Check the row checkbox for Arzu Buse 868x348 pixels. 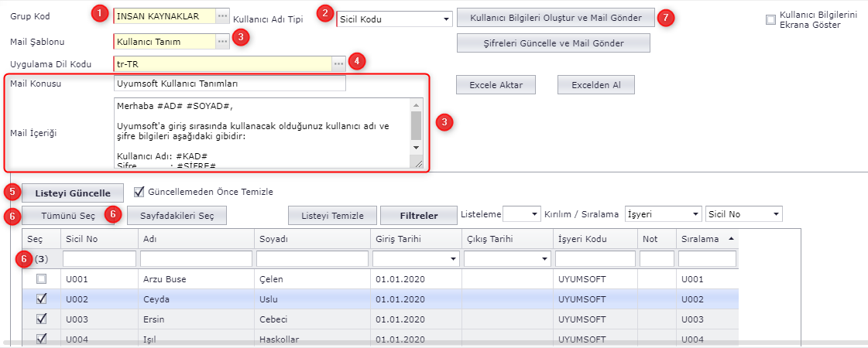[x=42, y=278]
